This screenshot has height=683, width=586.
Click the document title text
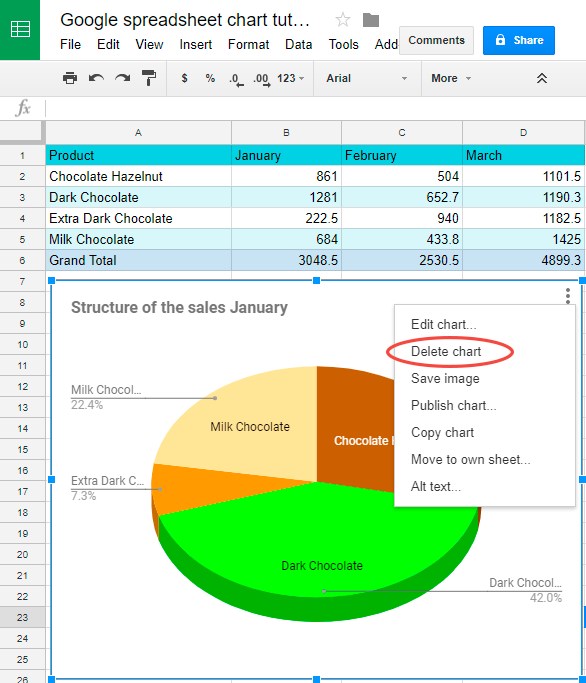(185, 20)
